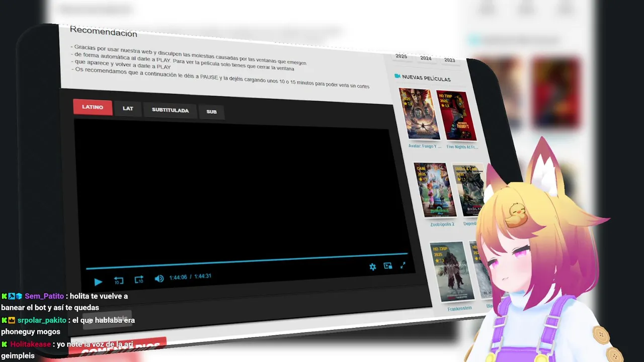Open Five Nights At Fr... poster
This screenshot has height=362, width=644.
tap(456, 116)
